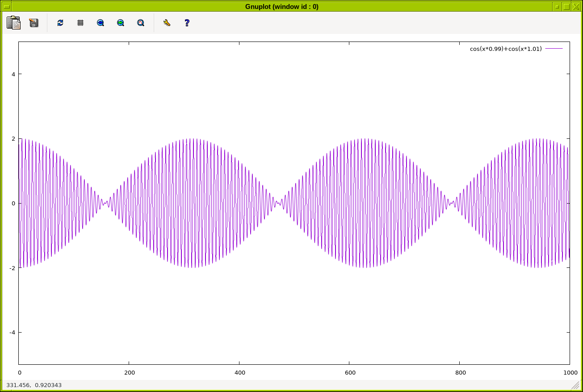Click the mouse coordinates status bar
583x392 pixels.
[x=34, y=385]
